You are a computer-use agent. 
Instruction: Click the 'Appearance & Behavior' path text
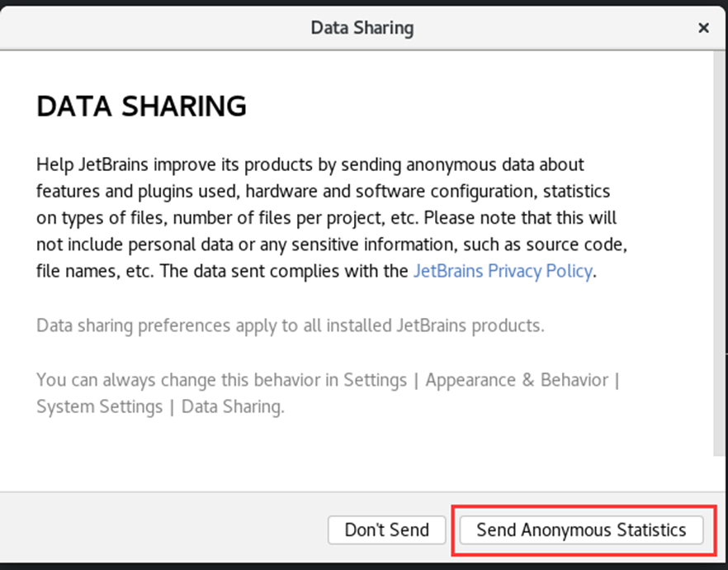517,380
